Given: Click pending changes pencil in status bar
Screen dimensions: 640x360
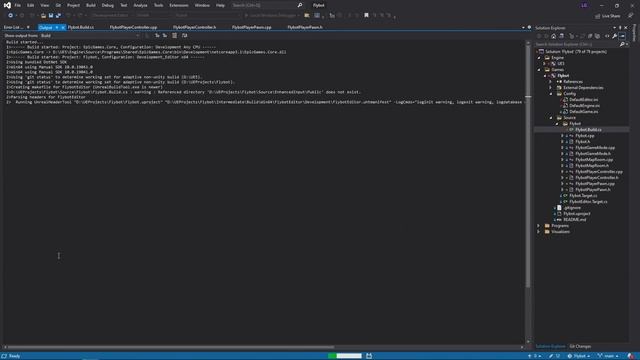Looking at the screenshot, I should 551,356.
